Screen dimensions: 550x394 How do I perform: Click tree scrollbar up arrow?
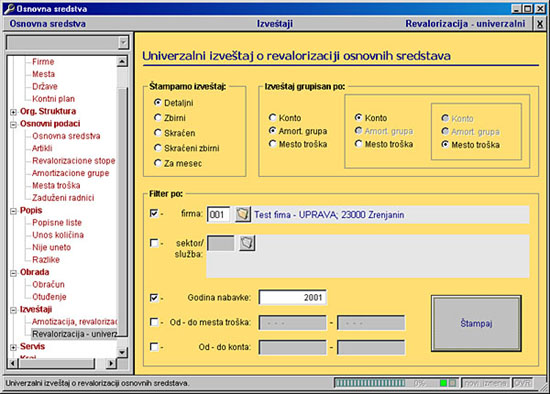click(122, 62)
